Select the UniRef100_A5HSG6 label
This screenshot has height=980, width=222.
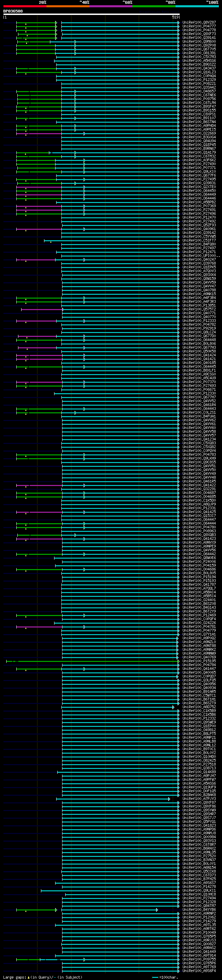(199, 60)
